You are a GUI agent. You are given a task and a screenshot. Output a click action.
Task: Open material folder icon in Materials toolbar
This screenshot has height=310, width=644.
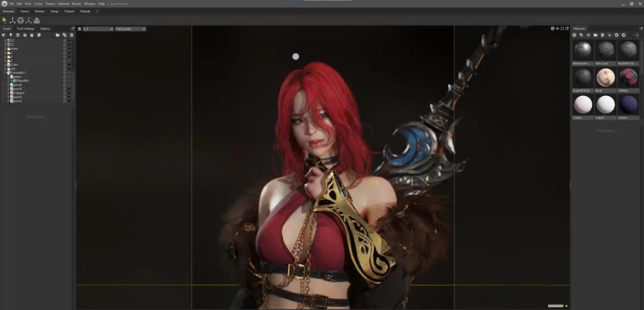coord(596,35)
